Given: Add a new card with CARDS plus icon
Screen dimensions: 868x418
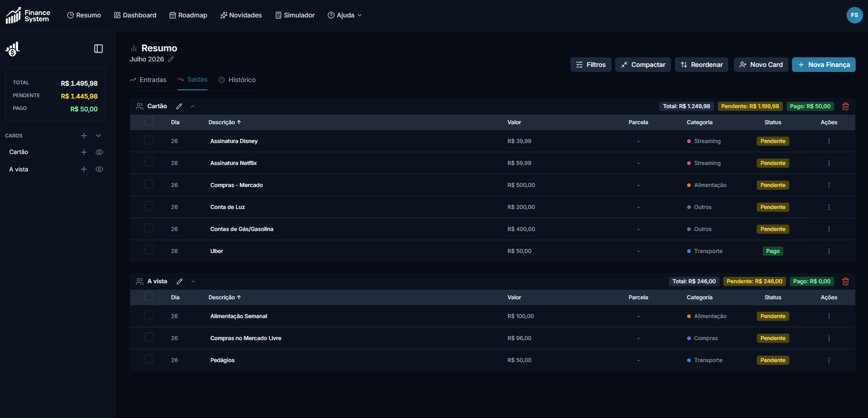Looking at the screenshot, I should pyautogui.click(x=84, y=136).
